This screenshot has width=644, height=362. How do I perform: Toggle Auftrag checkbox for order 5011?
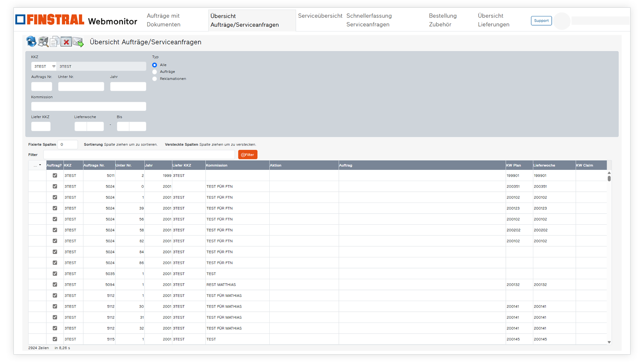[55, 176]
